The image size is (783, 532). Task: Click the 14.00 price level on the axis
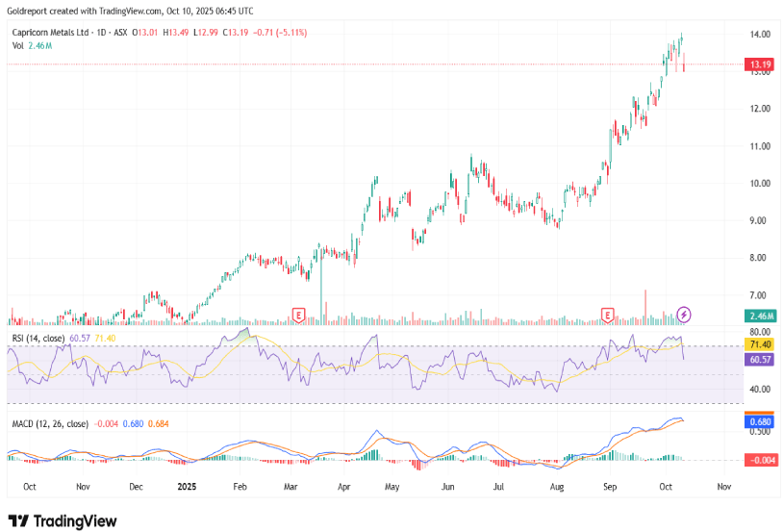759,35
